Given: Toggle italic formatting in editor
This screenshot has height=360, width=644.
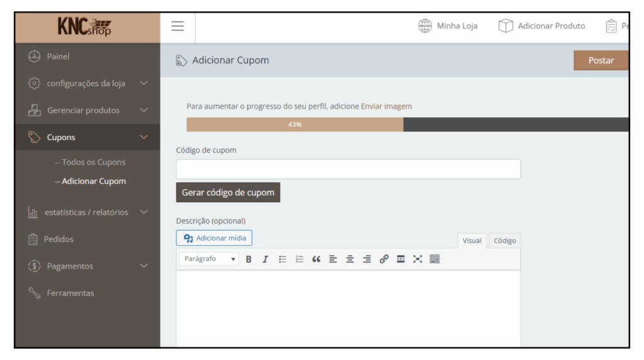Looking at the screenshot, I should (x=265, y=259).
